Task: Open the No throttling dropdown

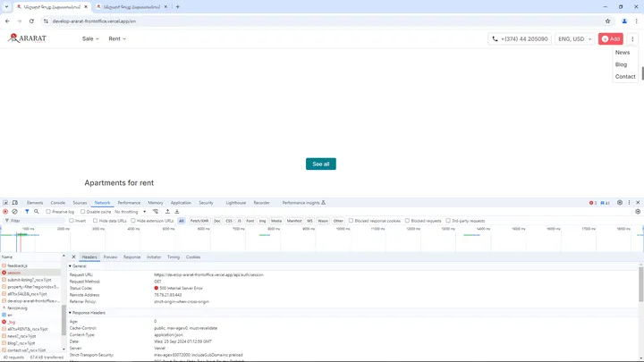Action: [131, 212]
